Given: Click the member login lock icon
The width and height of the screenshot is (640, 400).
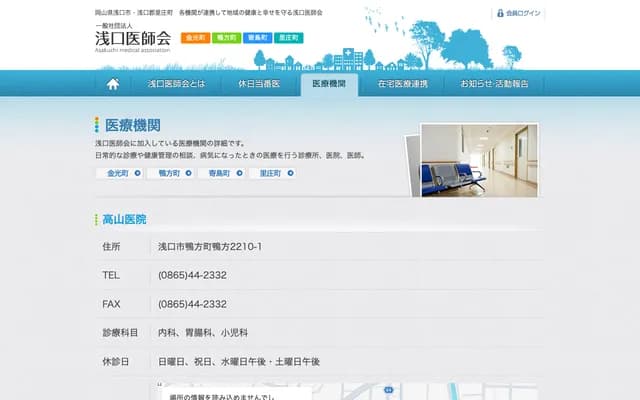Looking at the screenshot, I should pos(500,13).
